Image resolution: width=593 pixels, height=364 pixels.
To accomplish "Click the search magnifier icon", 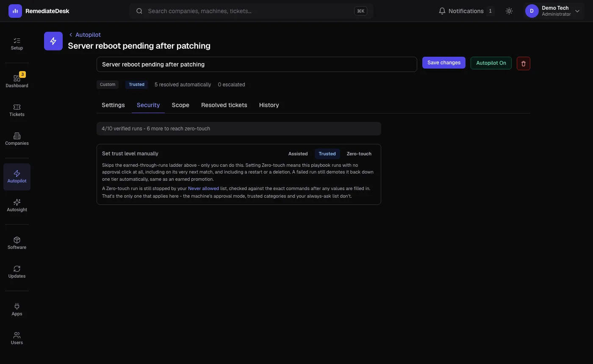I will pos(139,11).
